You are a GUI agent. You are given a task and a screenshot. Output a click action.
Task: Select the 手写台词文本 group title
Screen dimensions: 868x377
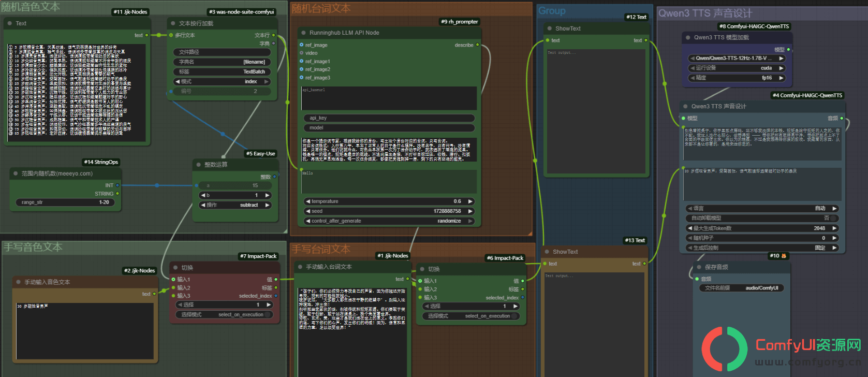click(321, 249)
